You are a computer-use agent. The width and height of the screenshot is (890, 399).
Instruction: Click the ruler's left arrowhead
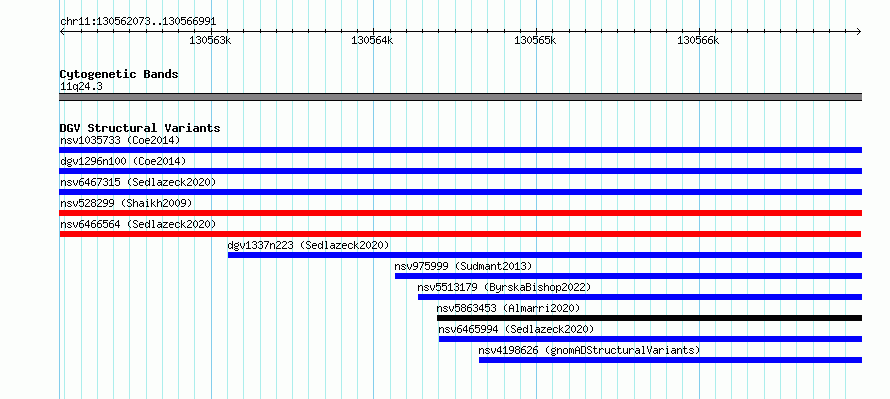[62, 31]
